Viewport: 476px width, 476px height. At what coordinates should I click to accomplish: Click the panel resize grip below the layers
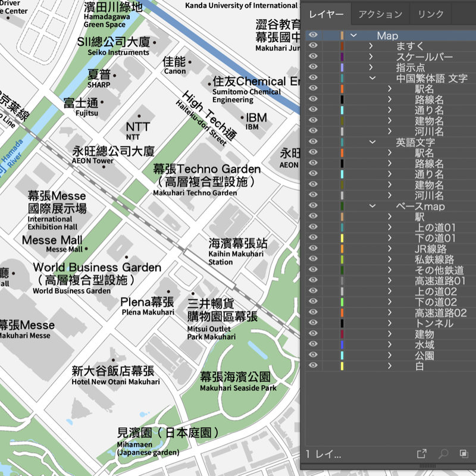pos(427,466)
